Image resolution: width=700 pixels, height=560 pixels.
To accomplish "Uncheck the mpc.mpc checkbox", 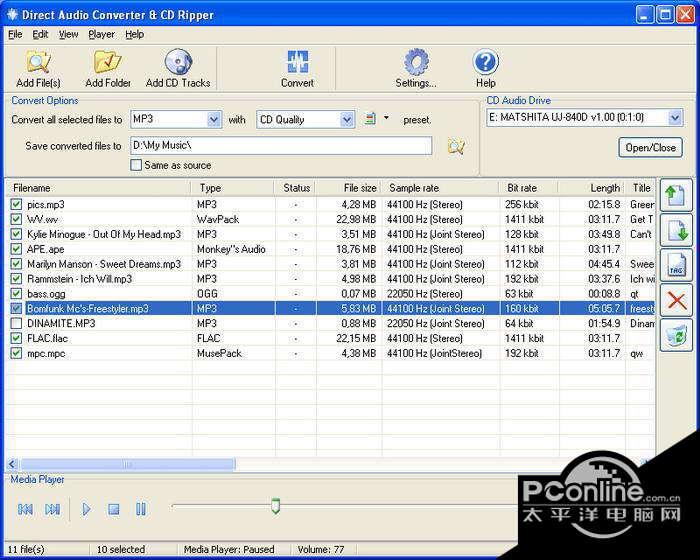I will [x=16, y=353].
